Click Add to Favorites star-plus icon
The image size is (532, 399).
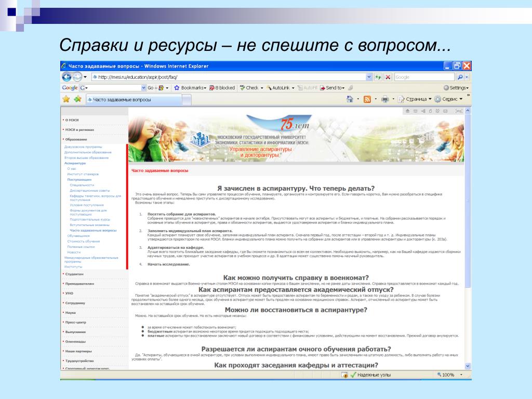[x=78, y=99]
